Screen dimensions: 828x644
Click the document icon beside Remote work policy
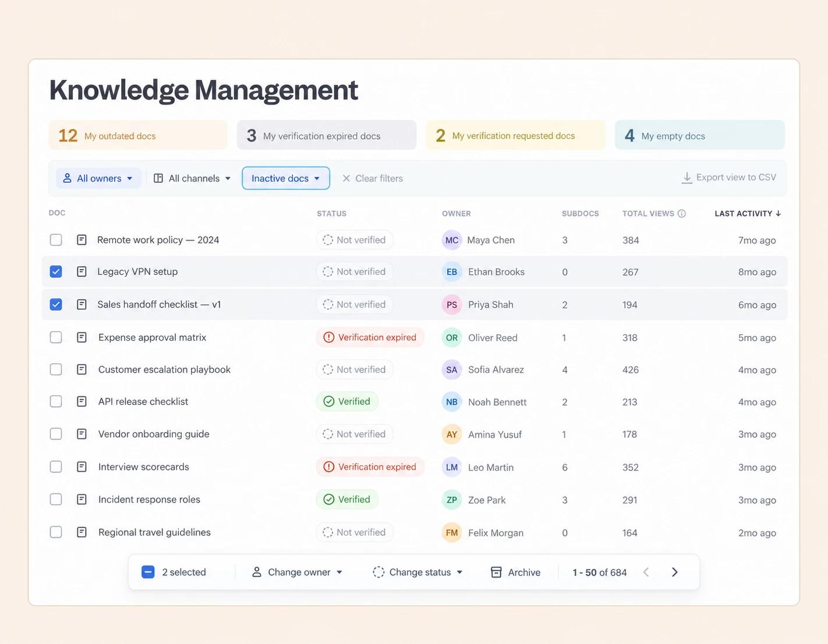click(82, 240)
